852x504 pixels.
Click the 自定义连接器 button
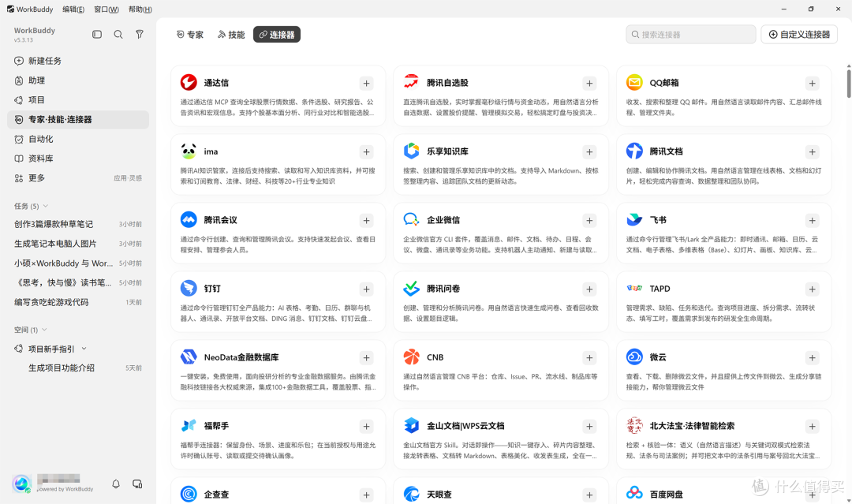(x=798, y=34)
